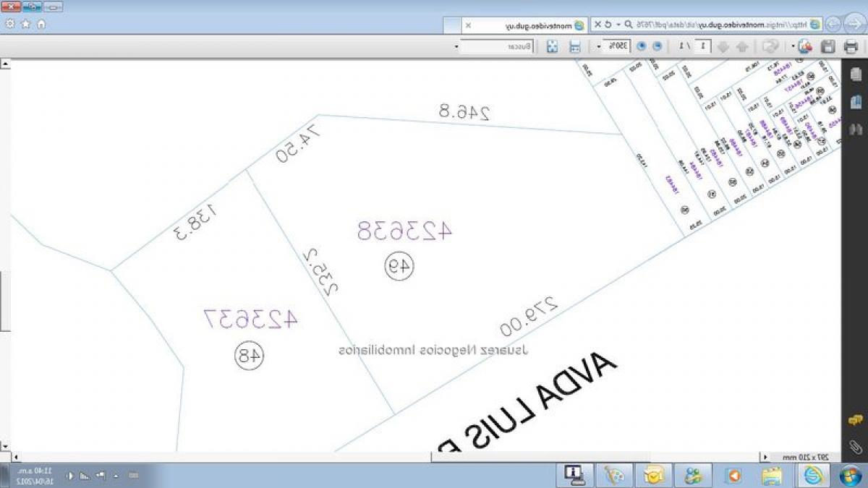The height and width of the screenshot is (488, 868).
Task: Refresh the page from address bar
Action: (608, 25)
